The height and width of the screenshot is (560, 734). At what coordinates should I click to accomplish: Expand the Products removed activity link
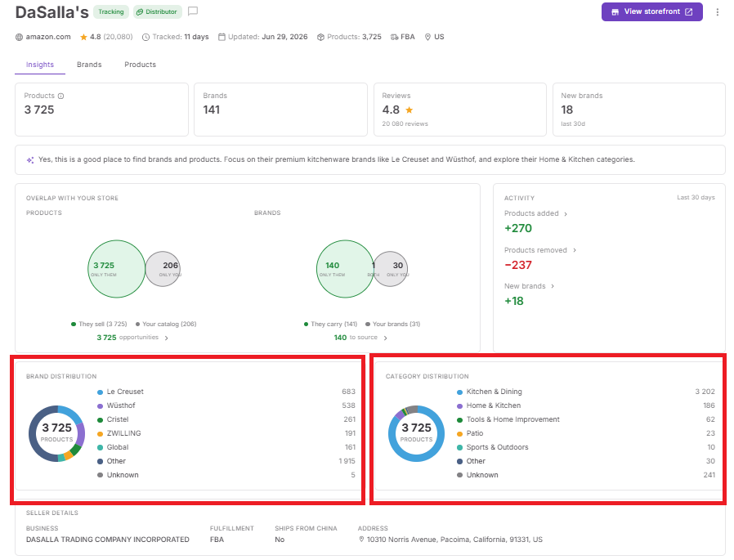click(x=539, y=250)
